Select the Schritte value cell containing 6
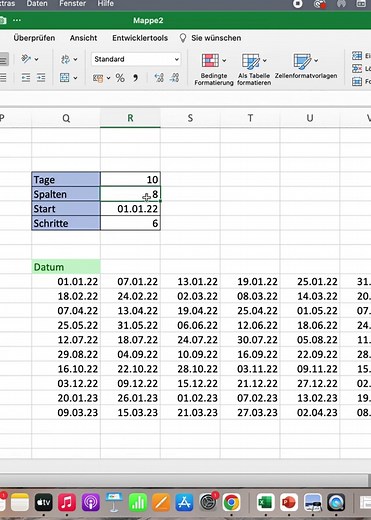Image resolution: width=371 pixels, height=520 pixels. click(x=130, y=223)
